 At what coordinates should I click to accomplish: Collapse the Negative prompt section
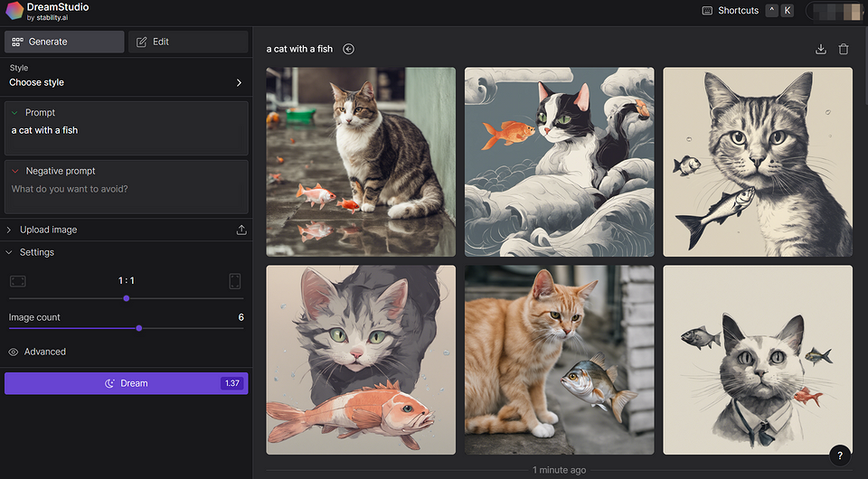[15, 171]
